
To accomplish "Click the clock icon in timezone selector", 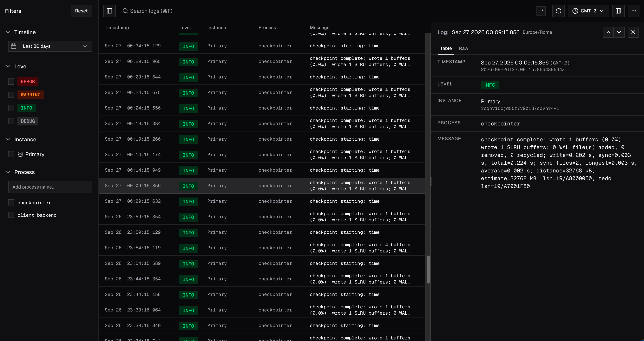I will click(x=575, y=11).
